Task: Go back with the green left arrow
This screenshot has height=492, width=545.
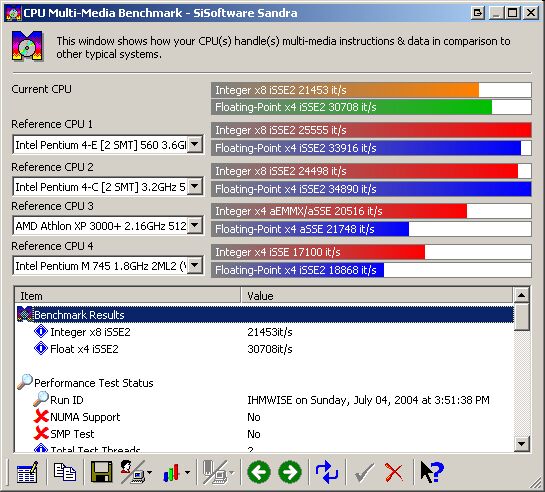Action: [x=259, y=472]
